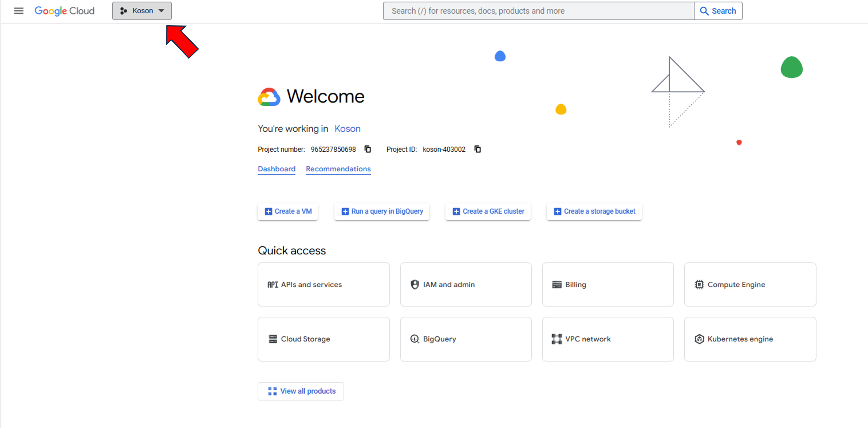The width and height of the screenshot is (868, 428).
Task: Click the project ID value koson-403002
Action: tap(444, 149)
